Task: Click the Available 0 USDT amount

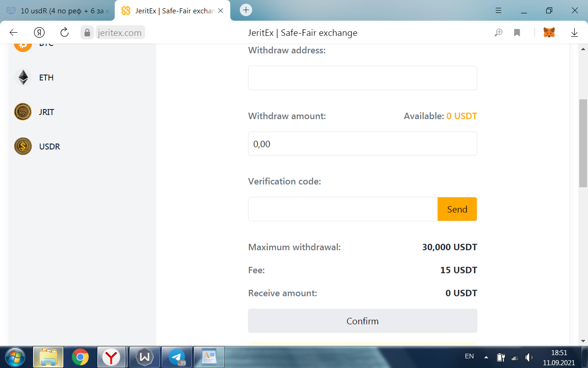Action: pos(462,116)
